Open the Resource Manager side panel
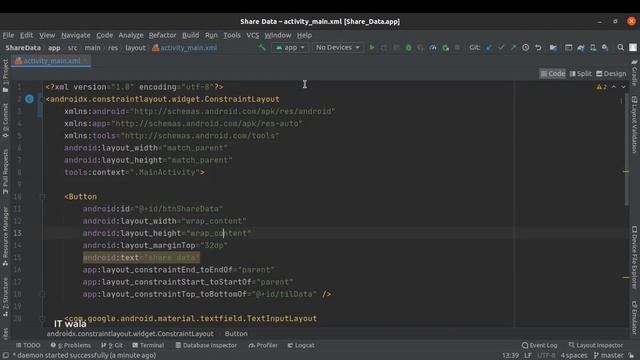The height and width of the screenshot is (360, 640). coord(5,237)
